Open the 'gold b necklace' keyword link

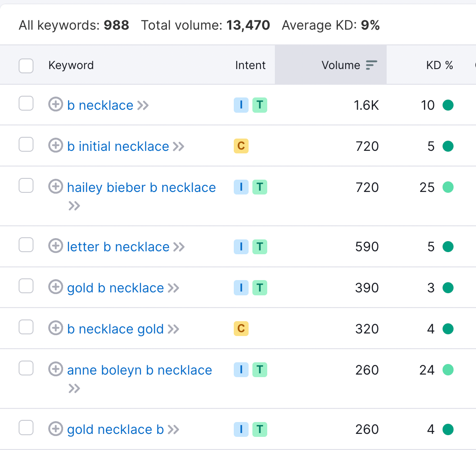point(115,288)
